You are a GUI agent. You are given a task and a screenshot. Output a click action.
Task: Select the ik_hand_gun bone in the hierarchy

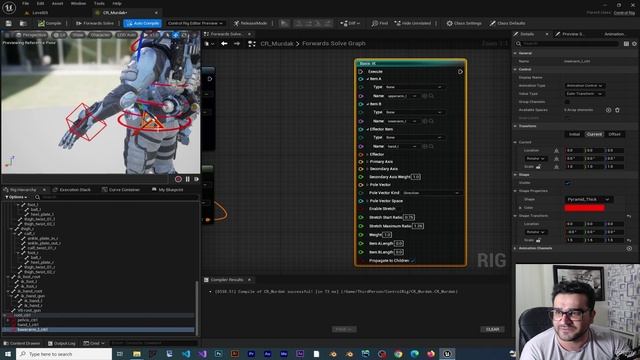pyautogui.click(x=33, y=296)
